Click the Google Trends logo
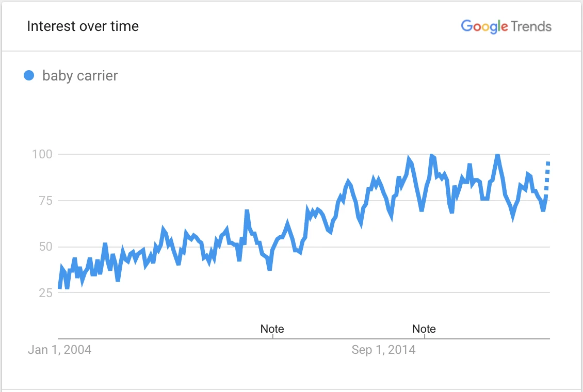This screenshot has width=583, height=392. 506,26
